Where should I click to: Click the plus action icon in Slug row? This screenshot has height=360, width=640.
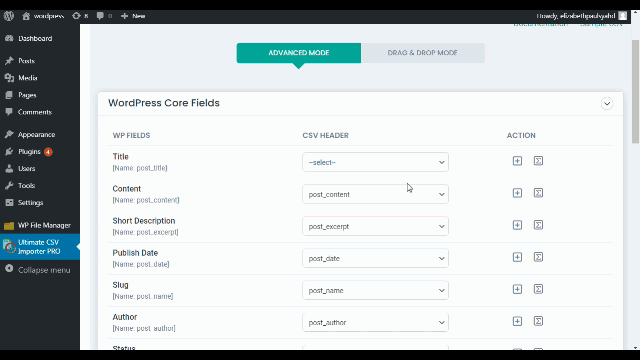tap(517, 289)
